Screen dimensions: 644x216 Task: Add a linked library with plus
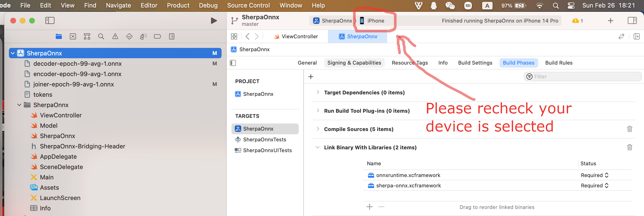click(x=370, y=207)
